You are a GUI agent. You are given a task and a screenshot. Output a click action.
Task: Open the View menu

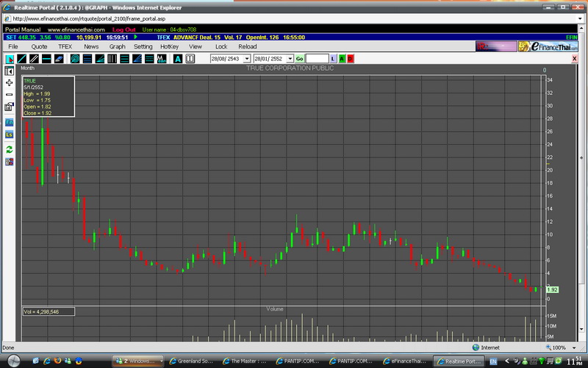(x=195, y=46)
